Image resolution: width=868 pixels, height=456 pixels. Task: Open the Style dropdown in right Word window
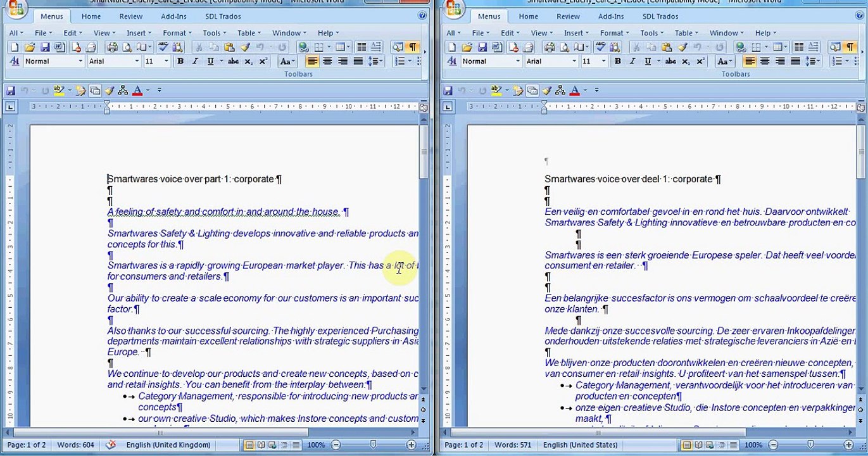click(518, 61)
